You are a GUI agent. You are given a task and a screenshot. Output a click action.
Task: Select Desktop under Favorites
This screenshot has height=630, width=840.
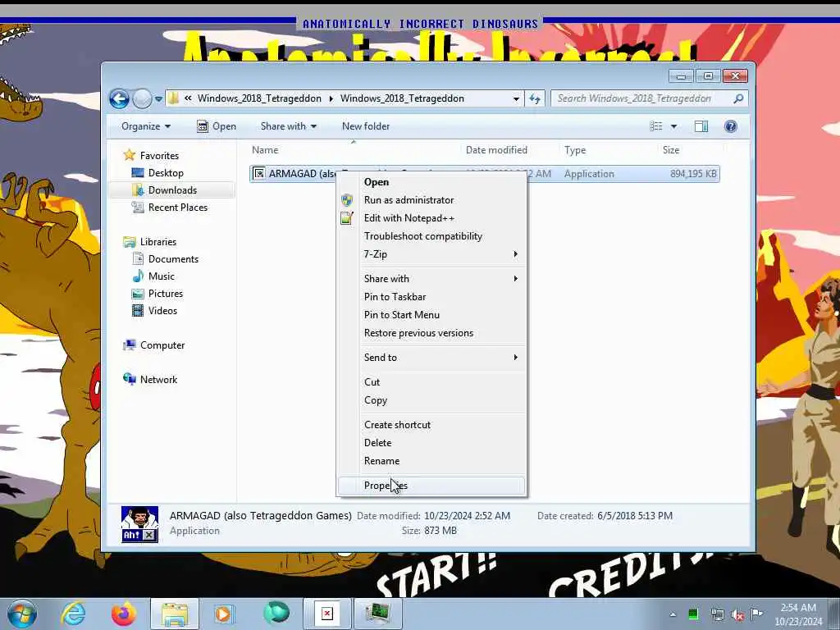157,173
